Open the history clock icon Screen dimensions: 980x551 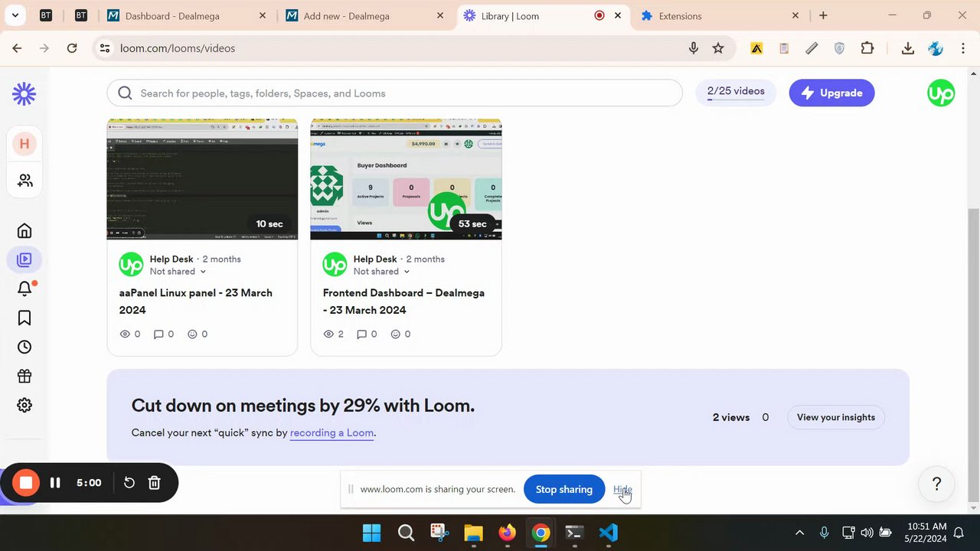(24, 347)
